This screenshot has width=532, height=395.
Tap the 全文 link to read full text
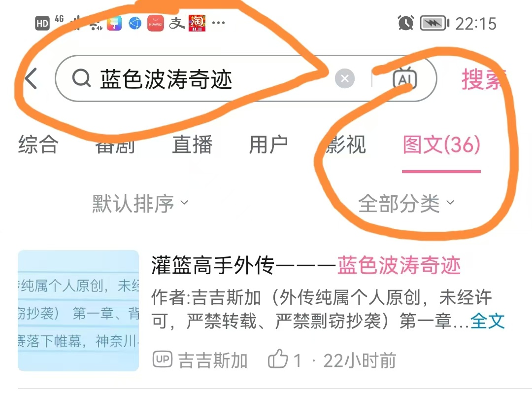point(488,321)
